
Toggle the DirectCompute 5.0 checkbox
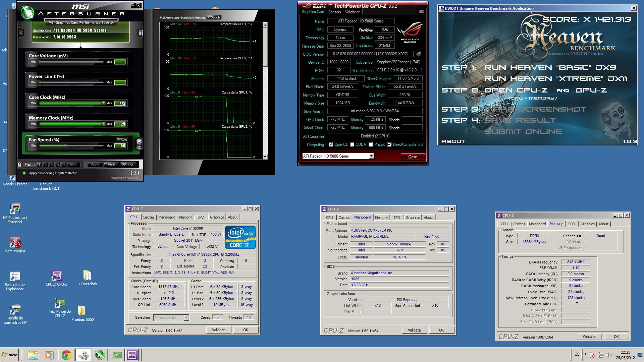[x=389, y=144]
